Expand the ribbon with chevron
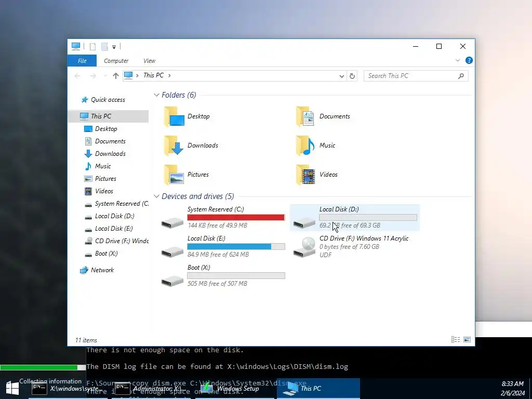 coord(457,60)
